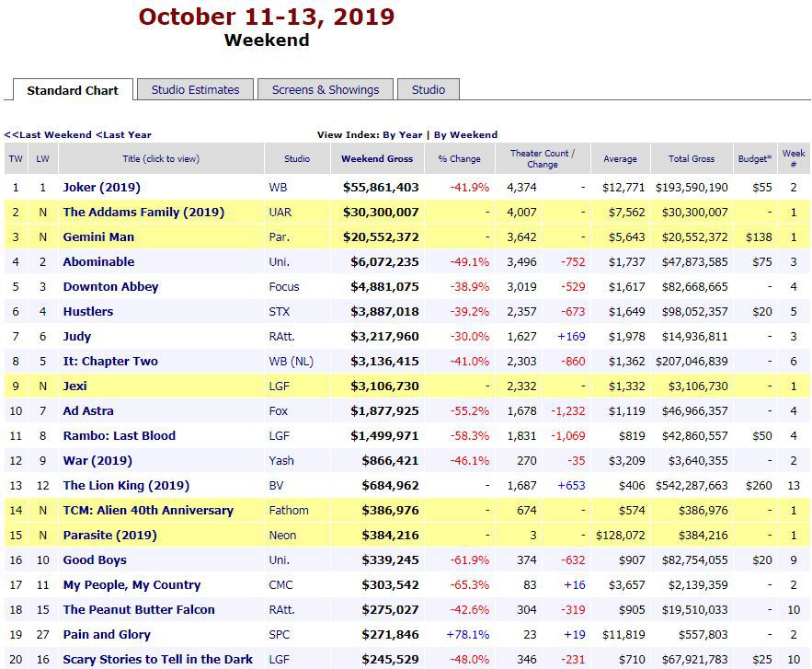Click the SPC studio cell

[x=280, y=635]
